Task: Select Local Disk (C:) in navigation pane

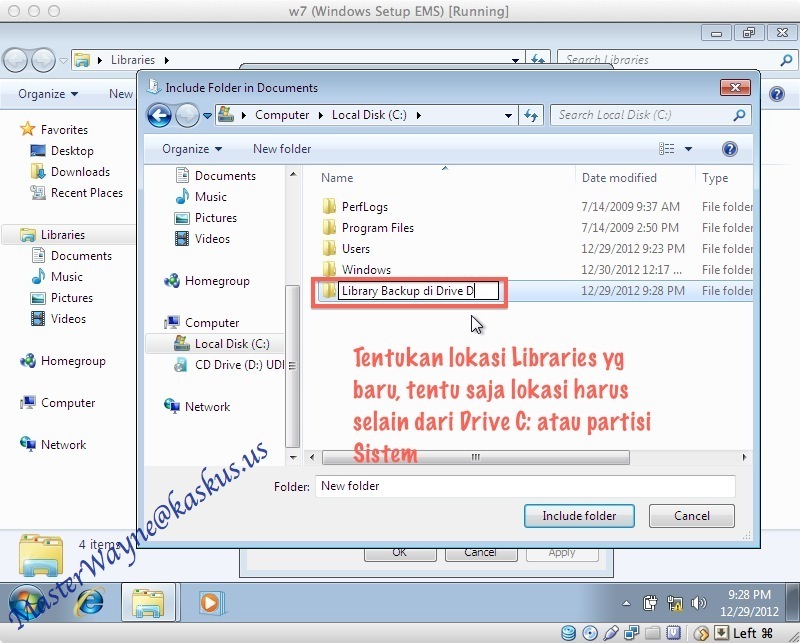Action: pyautogui.click(x=232, y=344)
